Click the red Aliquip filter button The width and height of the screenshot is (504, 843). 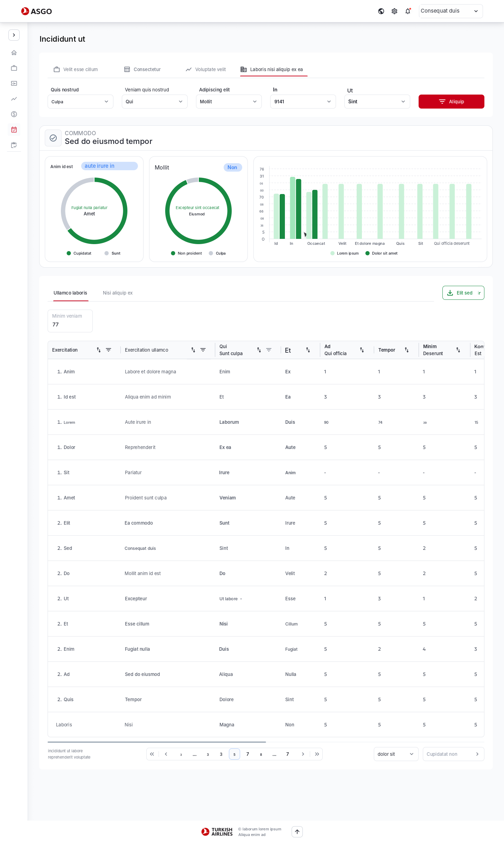pos(451,102)
